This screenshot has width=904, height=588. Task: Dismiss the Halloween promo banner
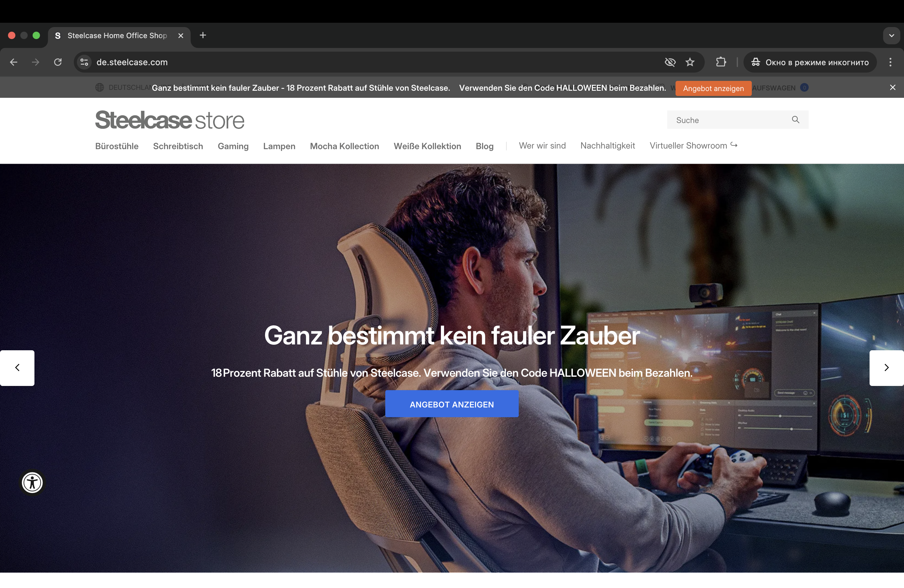point(893,87)
